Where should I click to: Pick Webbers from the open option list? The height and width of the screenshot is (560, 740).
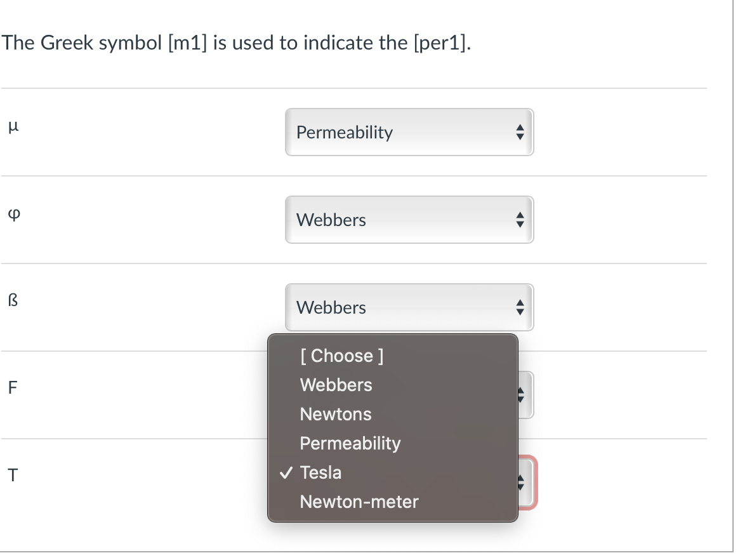pos(336,385)
